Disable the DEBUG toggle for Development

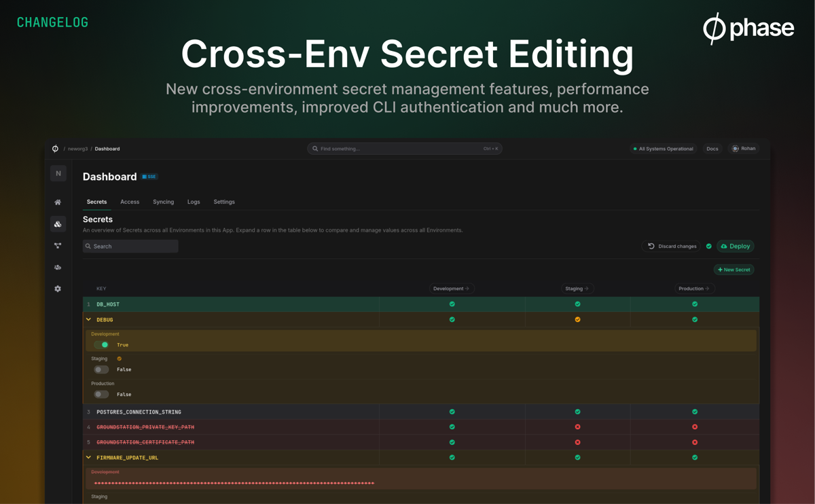pos(102,344)
